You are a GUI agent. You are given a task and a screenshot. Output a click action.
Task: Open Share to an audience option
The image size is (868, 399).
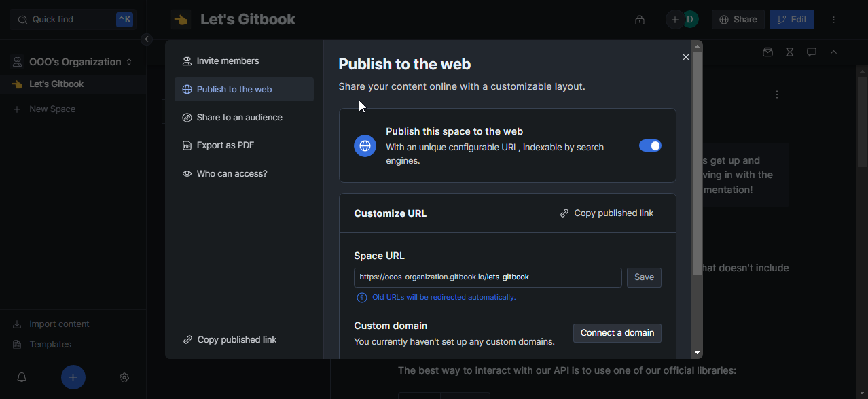point(239,118)
